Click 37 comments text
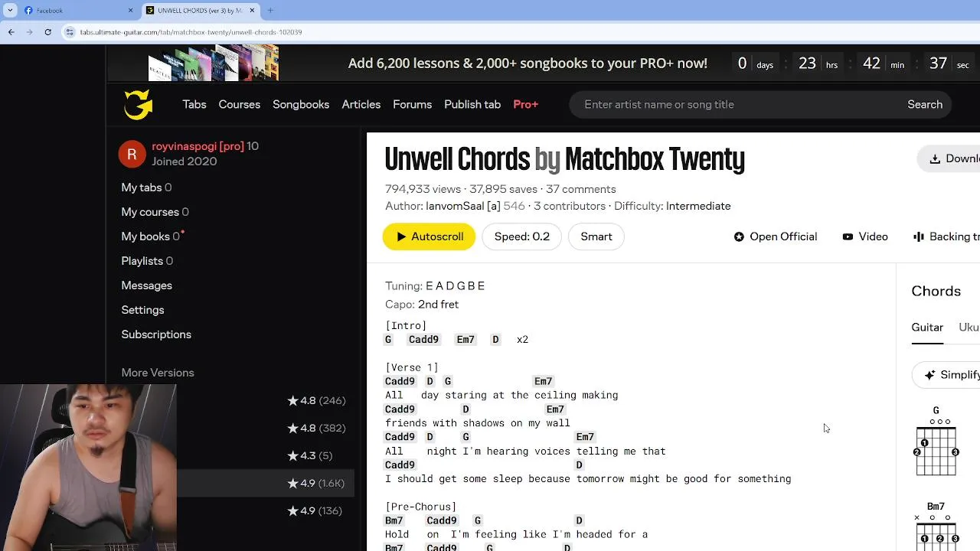 (x=580, y=189)
